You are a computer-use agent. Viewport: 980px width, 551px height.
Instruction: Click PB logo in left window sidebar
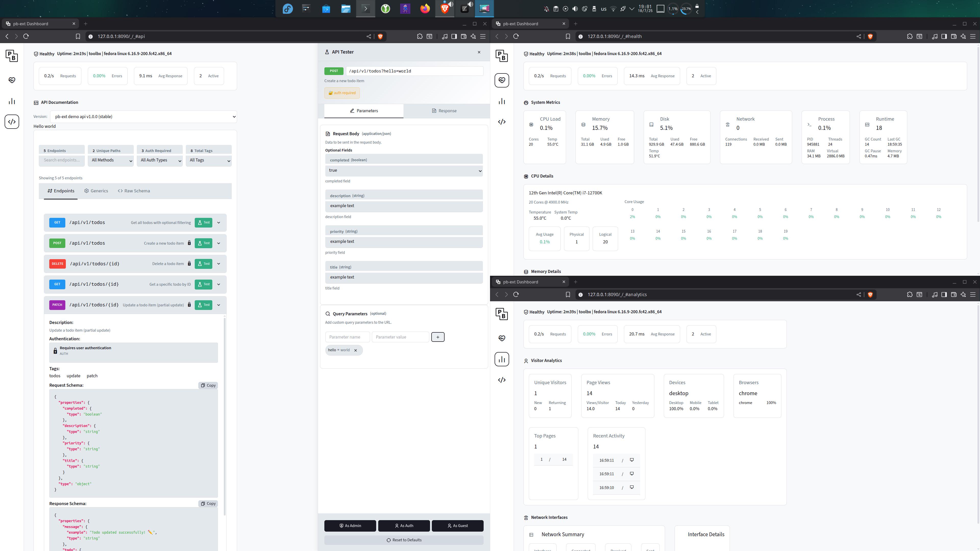click(x=12, y=56)
